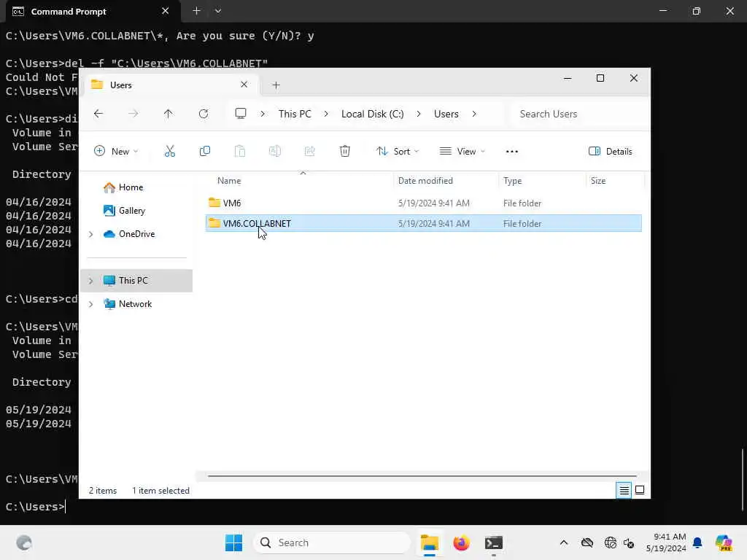Select the VM6.COLLABNET folder
The image size is (747, 560).
424,223
